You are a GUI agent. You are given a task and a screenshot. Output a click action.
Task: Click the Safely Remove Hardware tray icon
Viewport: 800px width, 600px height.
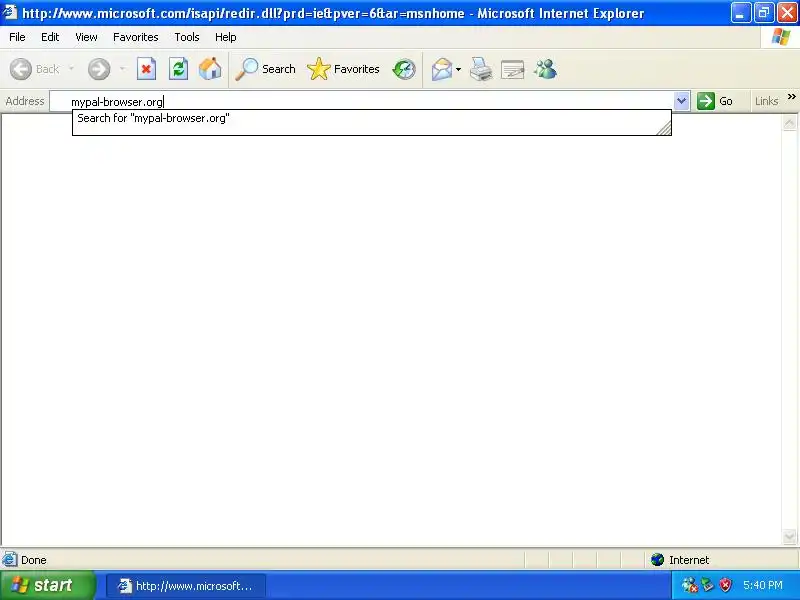(x=708, y=585)
